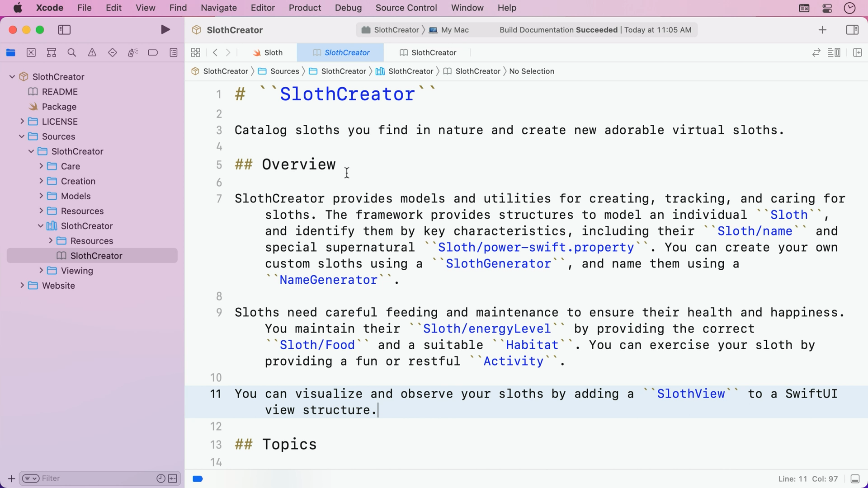Choose the SlothCreator scheme in toolbar
868x488 pixels.
[391, 30]
